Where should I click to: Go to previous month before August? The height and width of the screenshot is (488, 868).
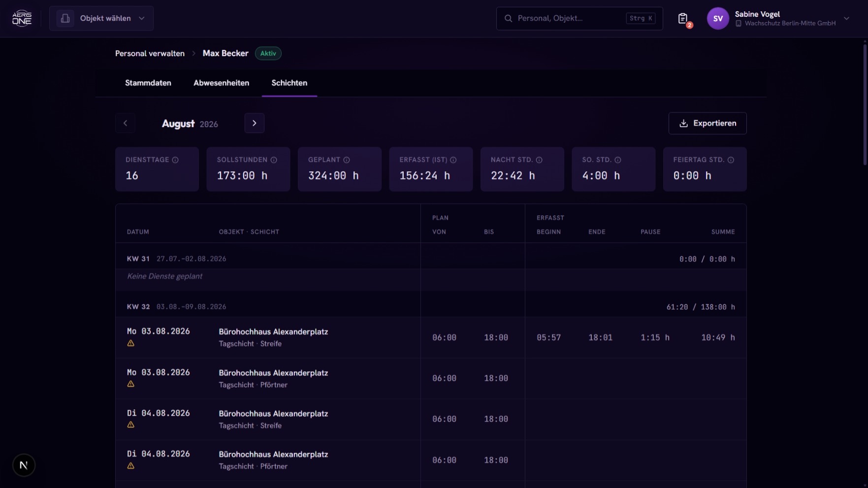(125, 123)
